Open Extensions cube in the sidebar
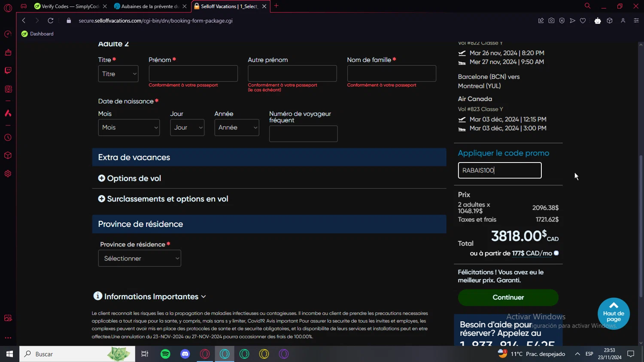Image resolution: width=644 pixels, height=362 pixels. [x=8, y=155]
